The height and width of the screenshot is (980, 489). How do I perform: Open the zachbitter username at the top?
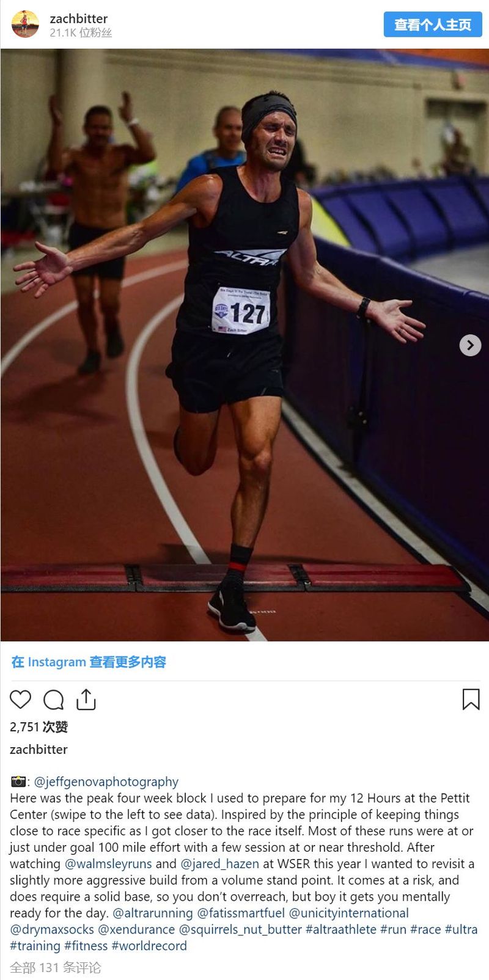[78, 18]
